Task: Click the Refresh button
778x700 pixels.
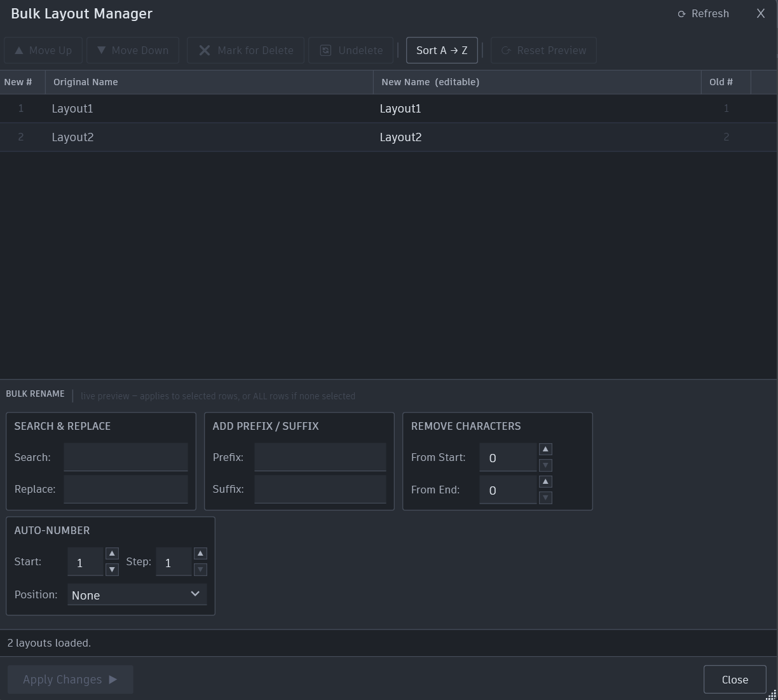Action: coord(704,14)
